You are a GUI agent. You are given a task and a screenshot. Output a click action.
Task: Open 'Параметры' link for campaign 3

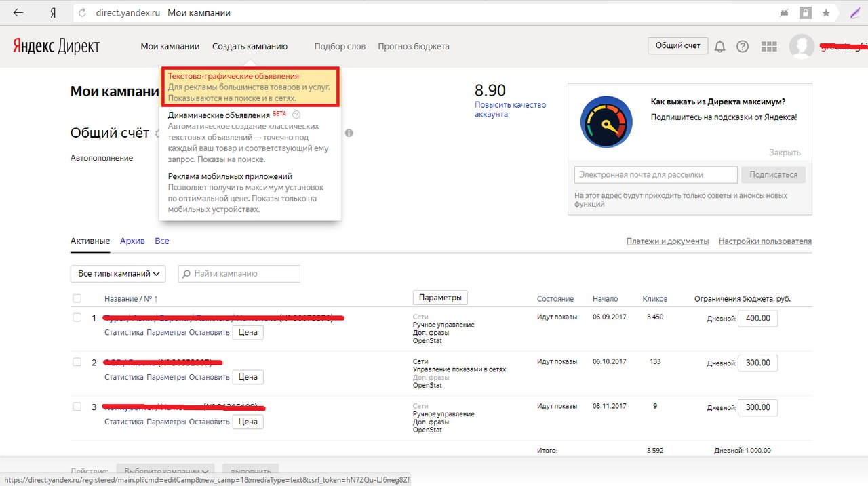(166, 422)
